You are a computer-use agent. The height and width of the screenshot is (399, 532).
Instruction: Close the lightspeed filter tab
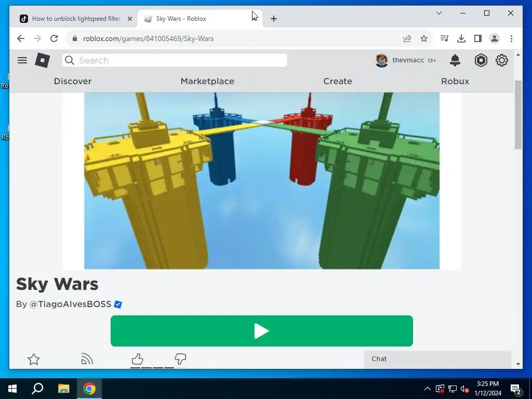point(129,19)
